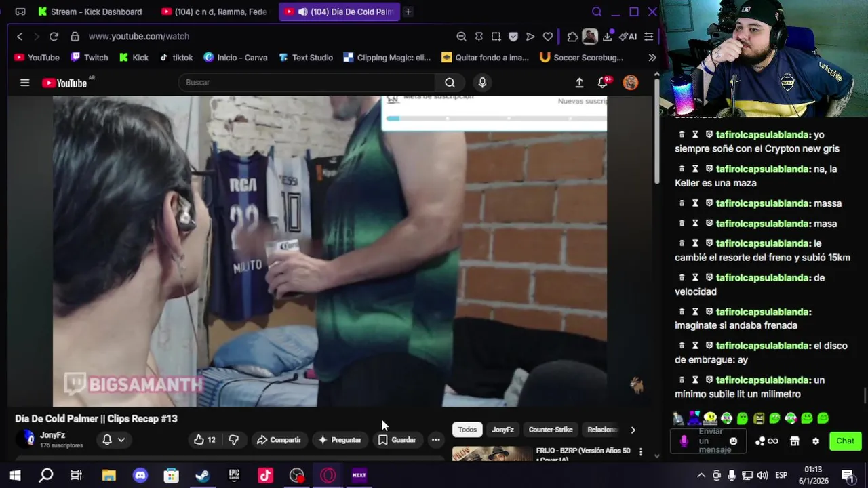
Task: Save video with Guardar button
Action: pos(397,440)
